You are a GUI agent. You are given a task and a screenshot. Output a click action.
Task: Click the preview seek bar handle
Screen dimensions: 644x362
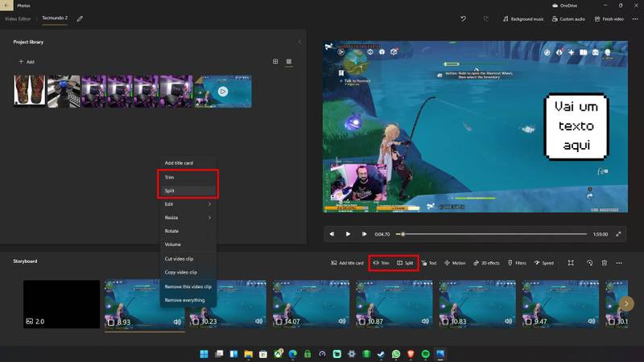coord(403,234)
